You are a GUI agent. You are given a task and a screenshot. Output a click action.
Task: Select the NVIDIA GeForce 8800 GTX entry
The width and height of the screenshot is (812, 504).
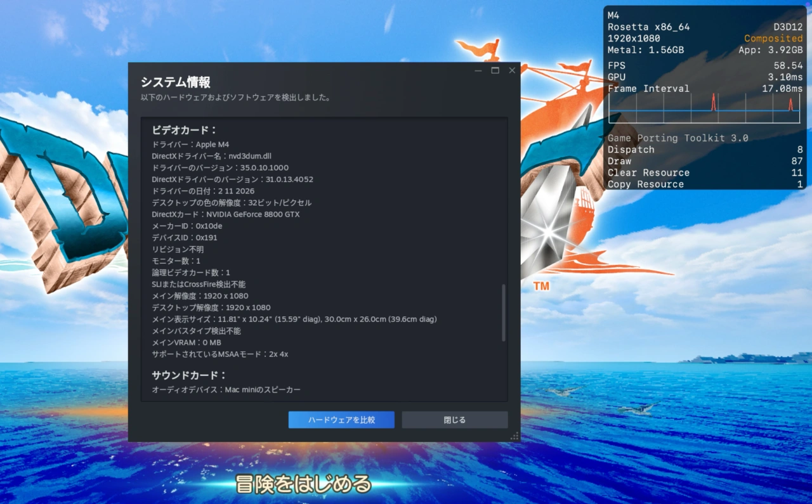225,214
